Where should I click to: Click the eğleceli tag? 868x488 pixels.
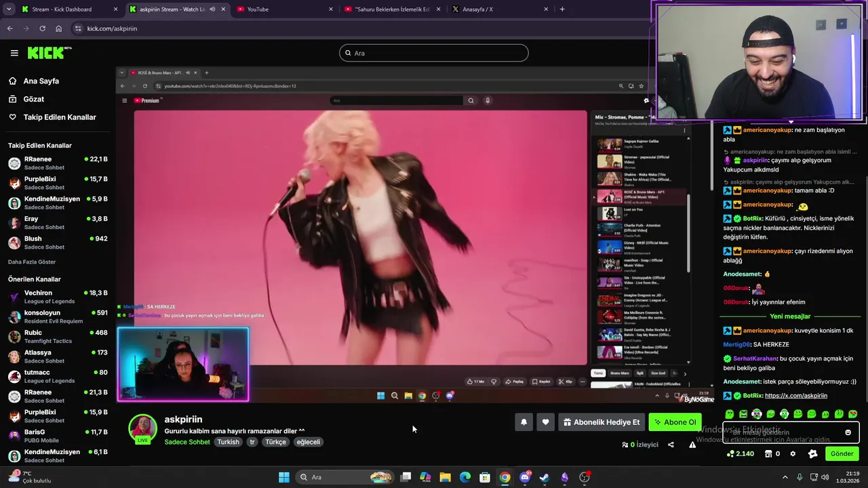pos(308,442)
